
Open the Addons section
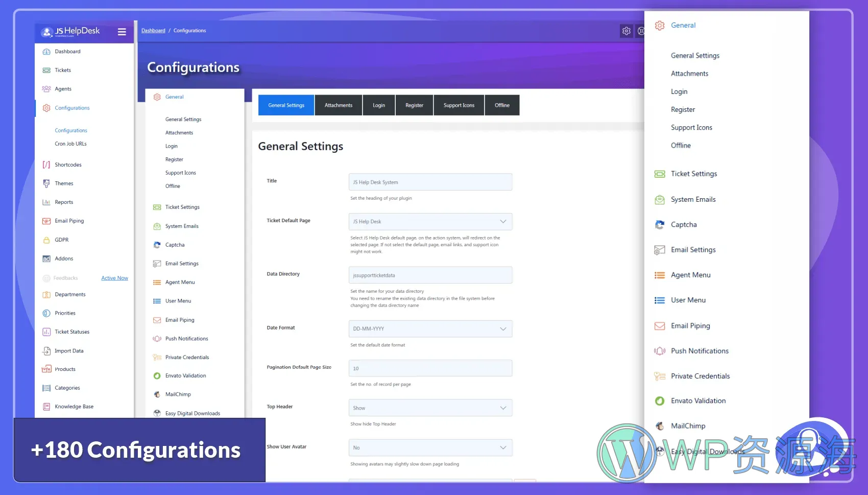click(64, 258)
